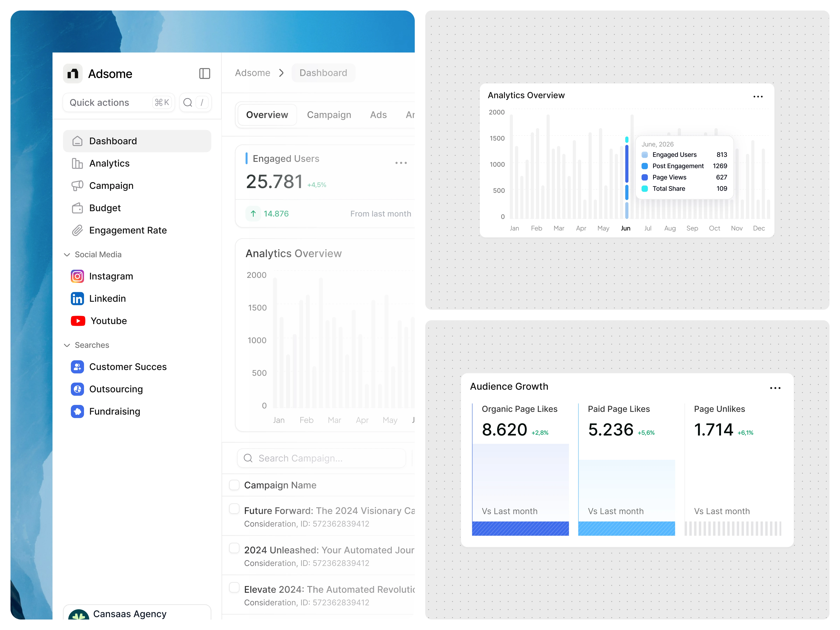This screenshot has height=630, width=840.
Task: Open the LinkedIn social media item
Action: coord(107,299)
